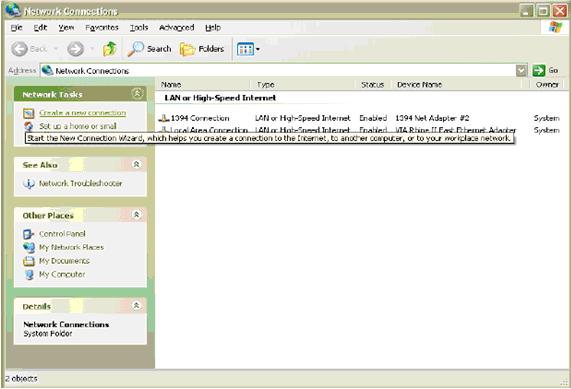The height and width of the screenshot is (389, 571).
Task: Click the window resize grip corner
Action: pyautogui.click(x=564, y=382)
